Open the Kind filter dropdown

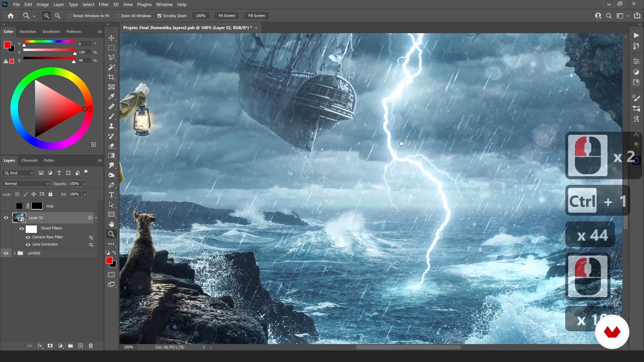[18, 173]
